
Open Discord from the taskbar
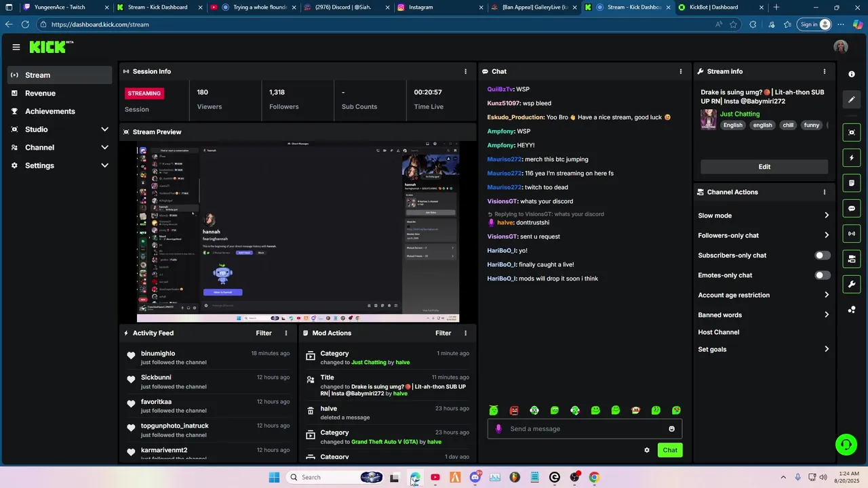point(475,477)
